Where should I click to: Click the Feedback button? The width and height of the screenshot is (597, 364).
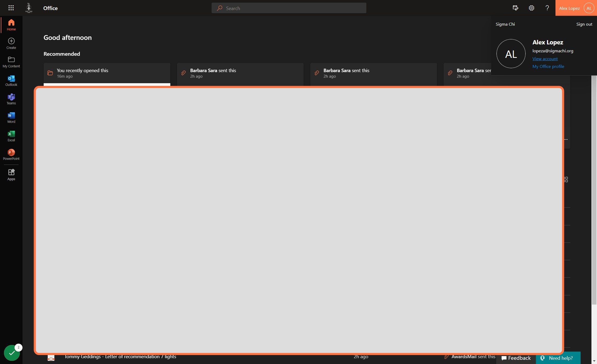516,358
